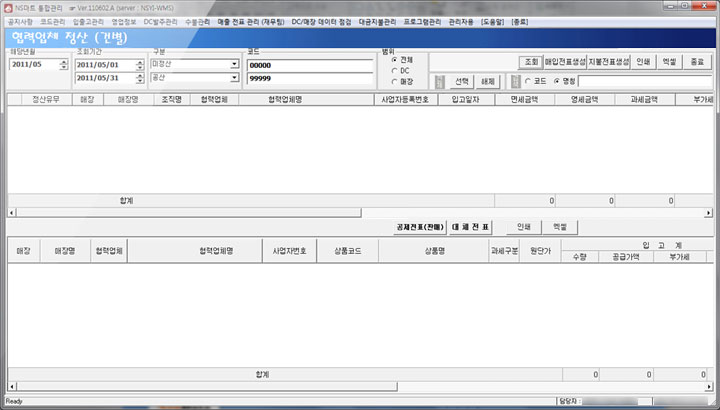Open the 프로그램관리 menu
This screenshot has width=720, height=410.
422,22
